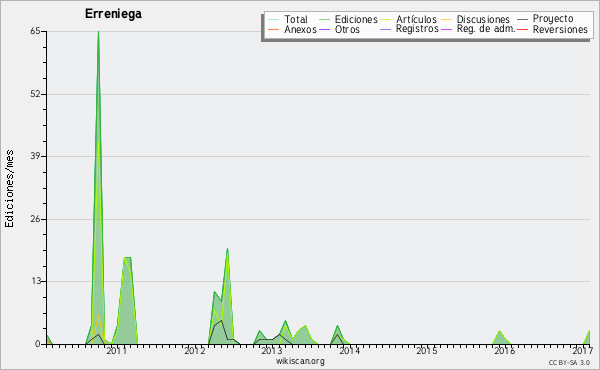The height and width of the screenshot is (370, 600).
Task: Click the y-axis label "Ediciones/mes"
Action: (x=9, y=189)
